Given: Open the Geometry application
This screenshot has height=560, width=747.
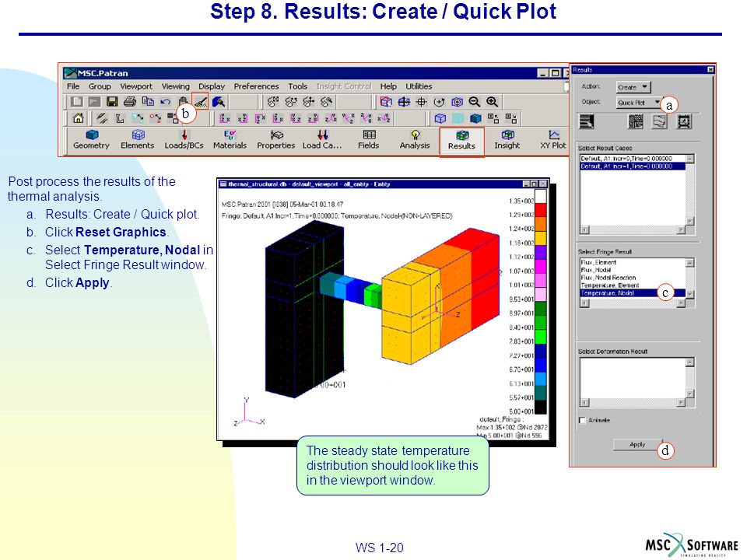Looking at the screenshot, I should 91,139.
